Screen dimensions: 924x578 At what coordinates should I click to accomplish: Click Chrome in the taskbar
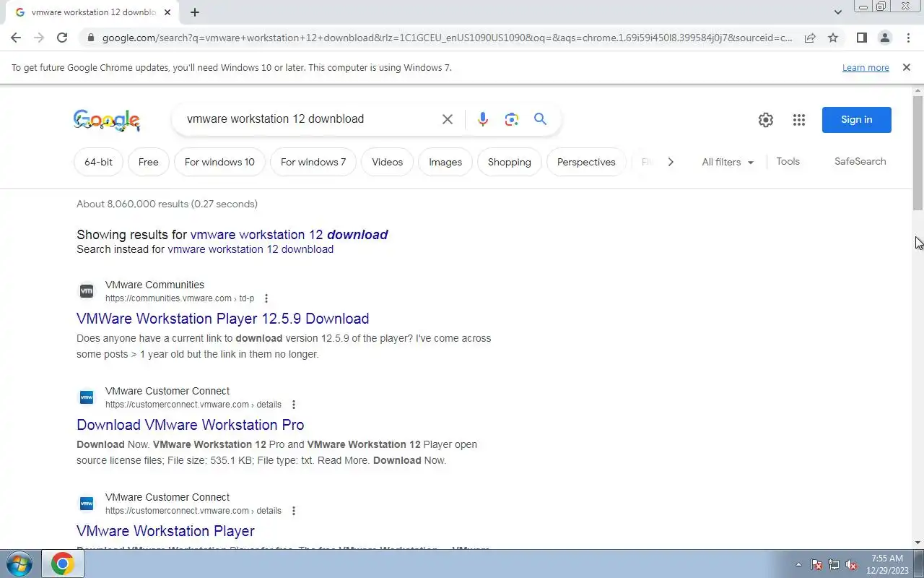(62, 564)
